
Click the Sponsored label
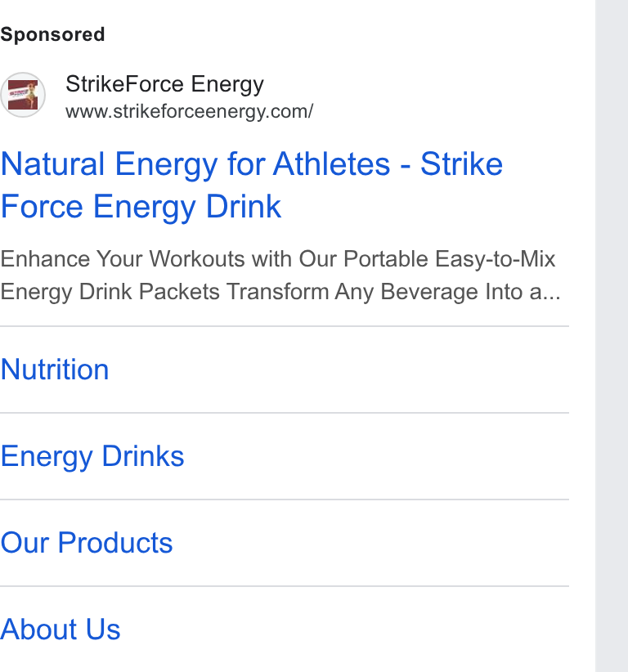click(52, 34)
